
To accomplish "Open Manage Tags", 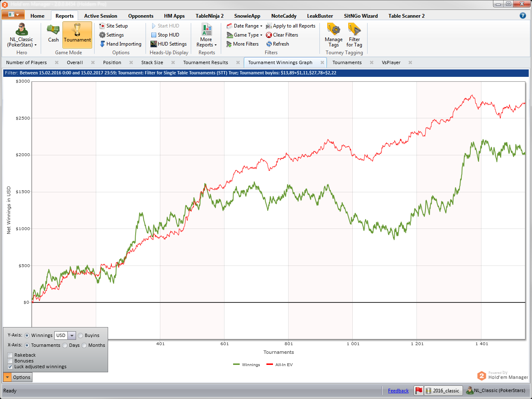I will point(333,35).
